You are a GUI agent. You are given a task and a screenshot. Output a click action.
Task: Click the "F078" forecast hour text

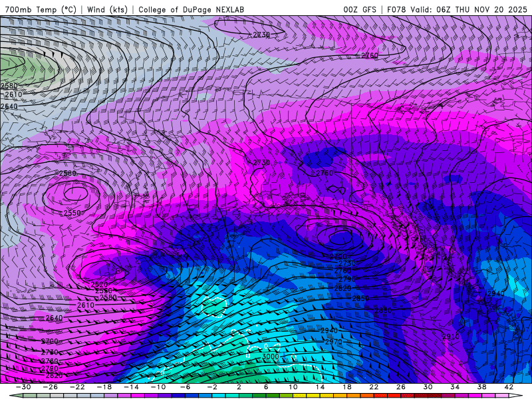(x=396, y=9)
